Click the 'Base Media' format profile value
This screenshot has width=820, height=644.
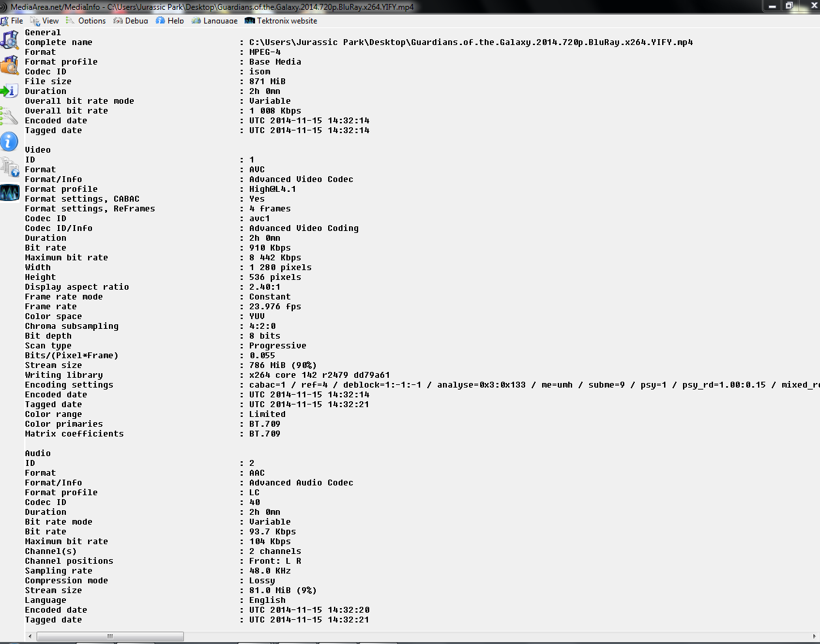275,62
